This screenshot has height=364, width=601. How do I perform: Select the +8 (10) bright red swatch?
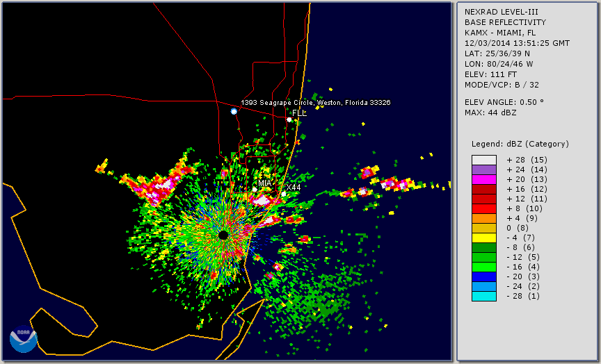(x=484, y=208)
